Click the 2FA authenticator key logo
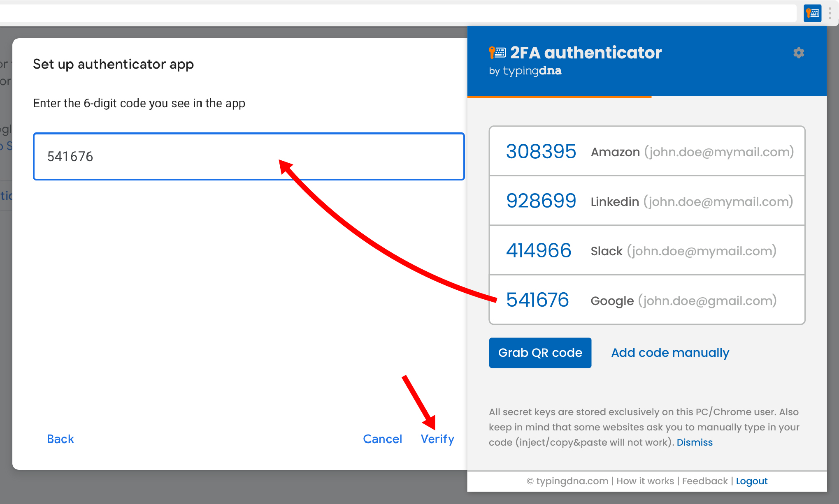The height and width of the screenshot is (504, 839). coord(497,53)
